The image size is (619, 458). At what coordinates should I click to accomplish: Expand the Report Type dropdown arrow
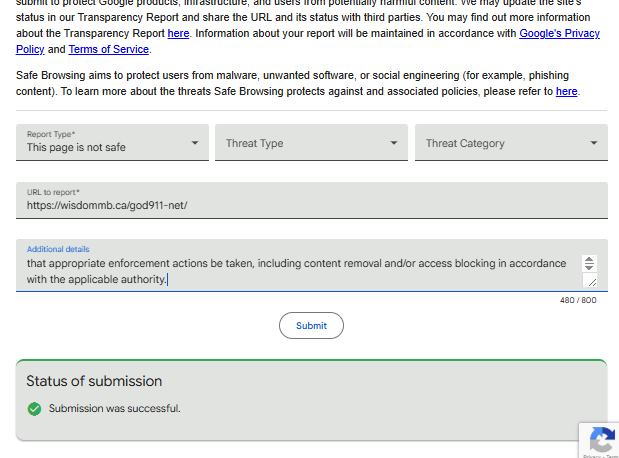tap(195, 143)
